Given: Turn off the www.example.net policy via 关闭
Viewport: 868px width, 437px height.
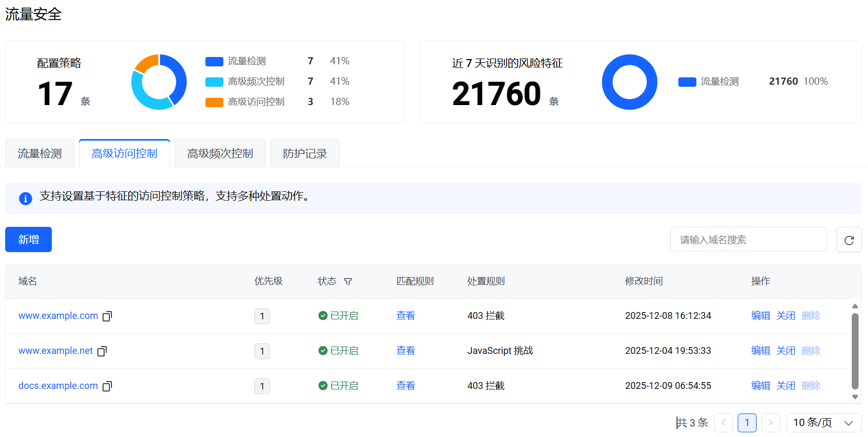Looking at the screenshot, I should [785, 351].
